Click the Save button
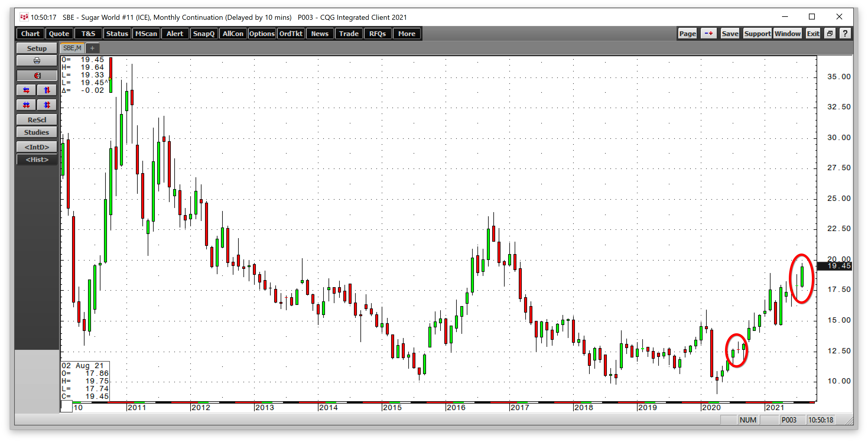This screenshot has height=442, width=868. (x=730, y=33)
